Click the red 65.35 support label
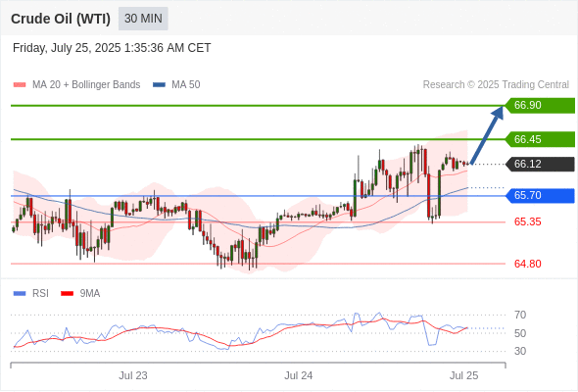 tap(527, 222)
